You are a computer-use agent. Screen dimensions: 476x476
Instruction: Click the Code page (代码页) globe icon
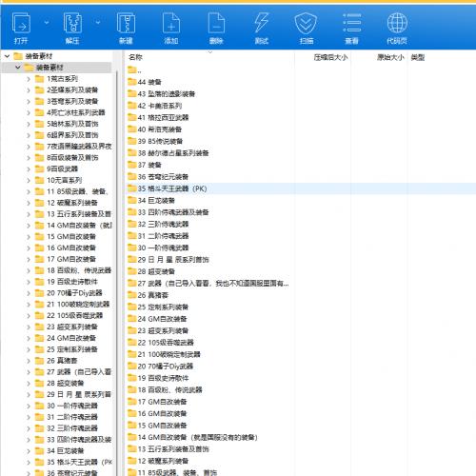(x=397, y=23)
